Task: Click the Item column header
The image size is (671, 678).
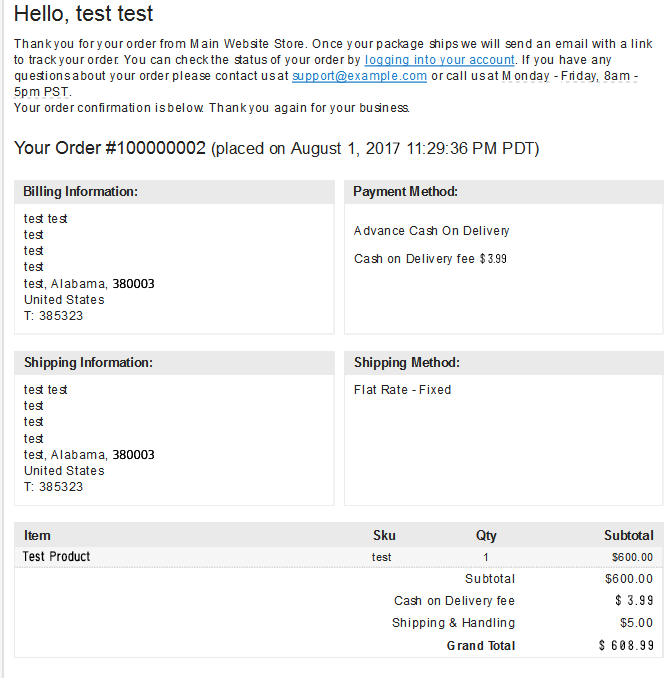Action: click(37, 536)
